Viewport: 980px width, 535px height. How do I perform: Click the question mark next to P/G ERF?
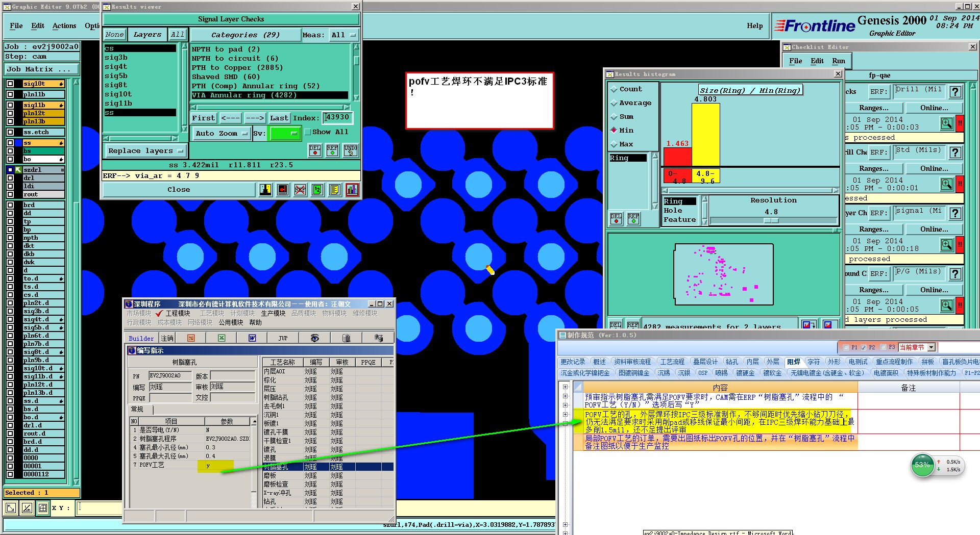pyautogui.click(x=955, y=274)
